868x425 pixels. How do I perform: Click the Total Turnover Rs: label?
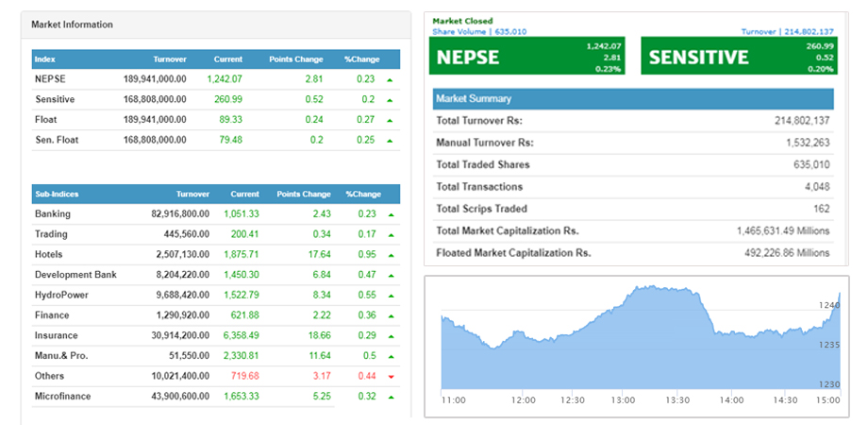(479, 121)
